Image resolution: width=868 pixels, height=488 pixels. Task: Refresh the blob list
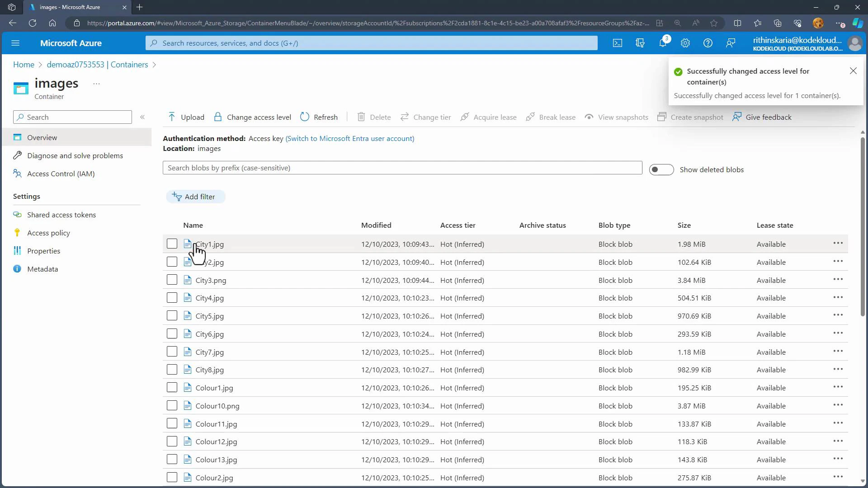304,117
